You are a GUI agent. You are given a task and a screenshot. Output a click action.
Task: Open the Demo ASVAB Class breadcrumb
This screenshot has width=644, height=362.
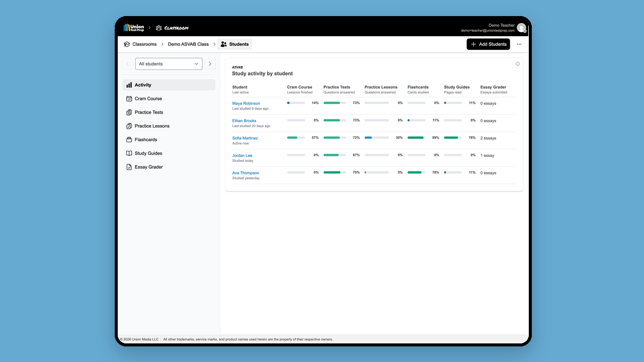pos(188,44)
